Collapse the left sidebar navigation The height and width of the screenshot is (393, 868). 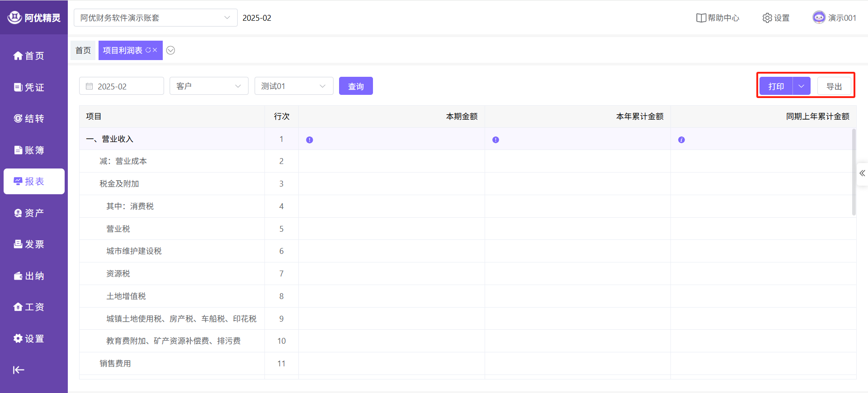pos(19,370)
